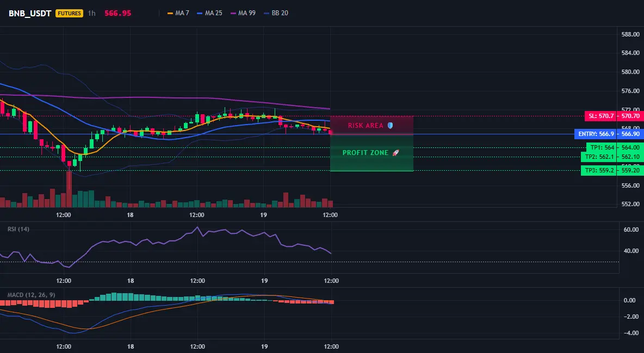Screen dimensions: 644x353
Task: Click the tallest red volume bar
Action: (x=69, y=189)
